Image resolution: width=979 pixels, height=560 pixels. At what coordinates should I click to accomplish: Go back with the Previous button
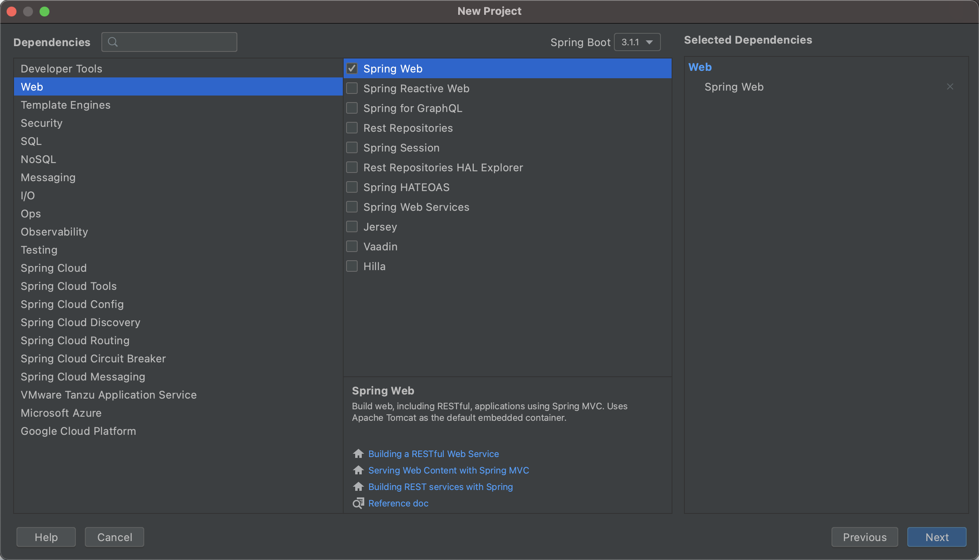(864, 537)
